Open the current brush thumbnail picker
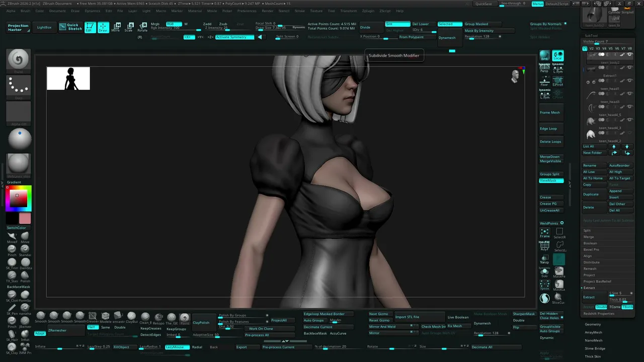This screenshot has height=362, width=644. click(x=19, y=60)
